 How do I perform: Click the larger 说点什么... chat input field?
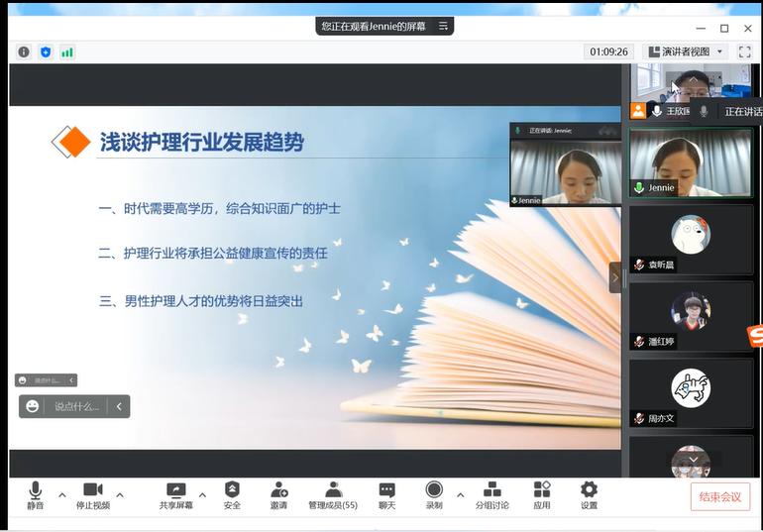click(x=75, y=406)
